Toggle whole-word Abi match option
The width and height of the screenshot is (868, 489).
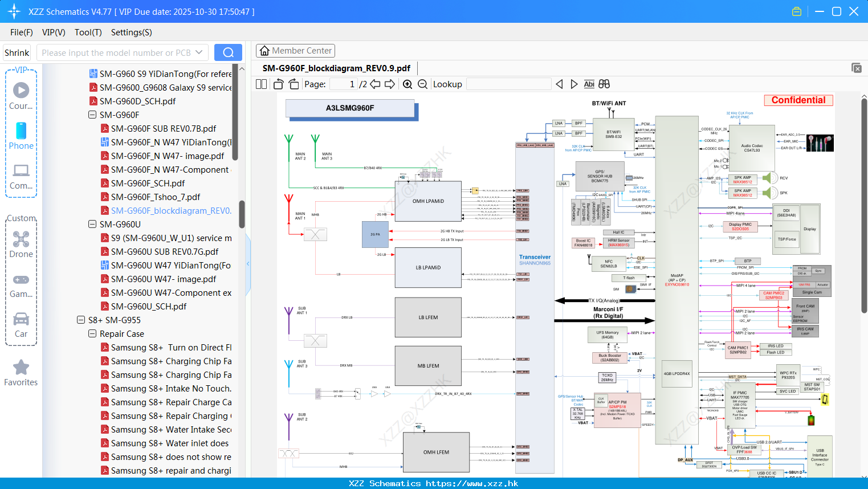(x=589, y=84)
